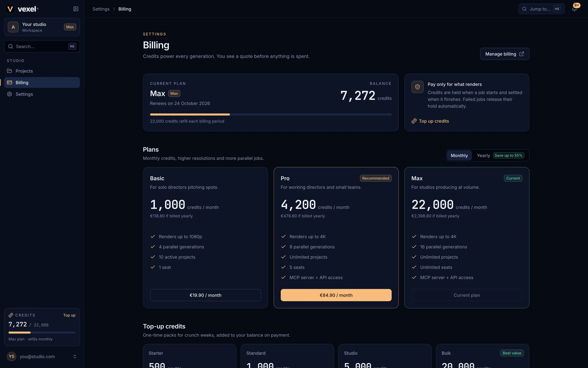The height and width of the screenshot is (368, 588).
Task: Click the shield icon beside Pay only for what renders
Action: [x=417, y=87]
